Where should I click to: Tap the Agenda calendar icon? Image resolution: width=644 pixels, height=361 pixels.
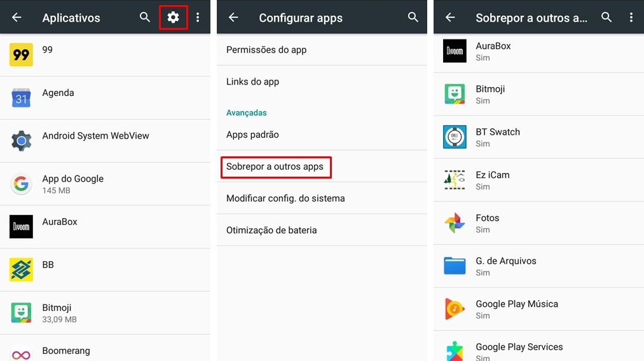[21, 98]
